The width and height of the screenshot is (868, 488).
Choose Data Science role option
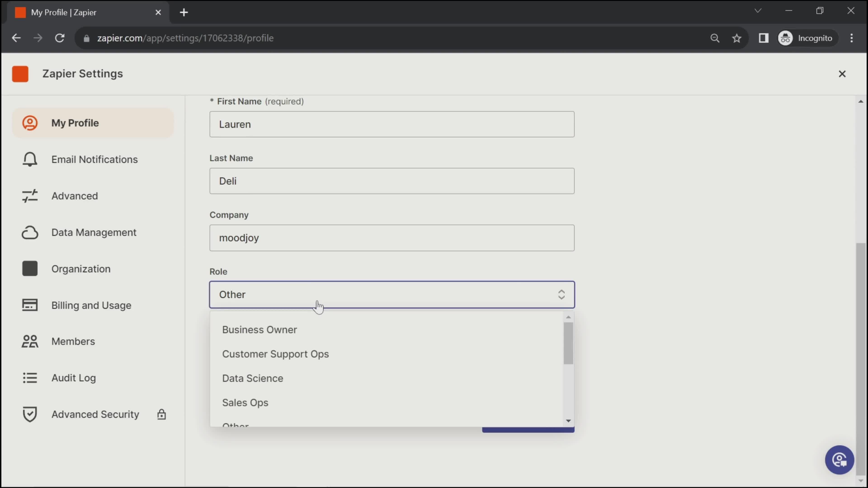386,378
